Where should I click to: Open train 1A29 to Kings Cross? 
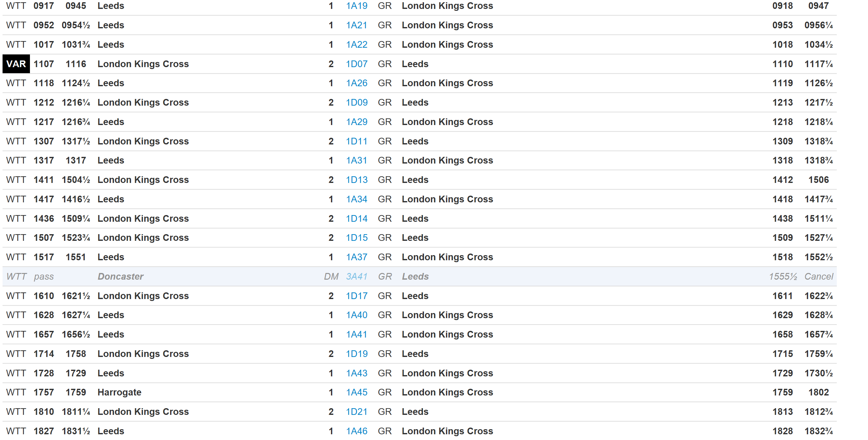point(356,122)
